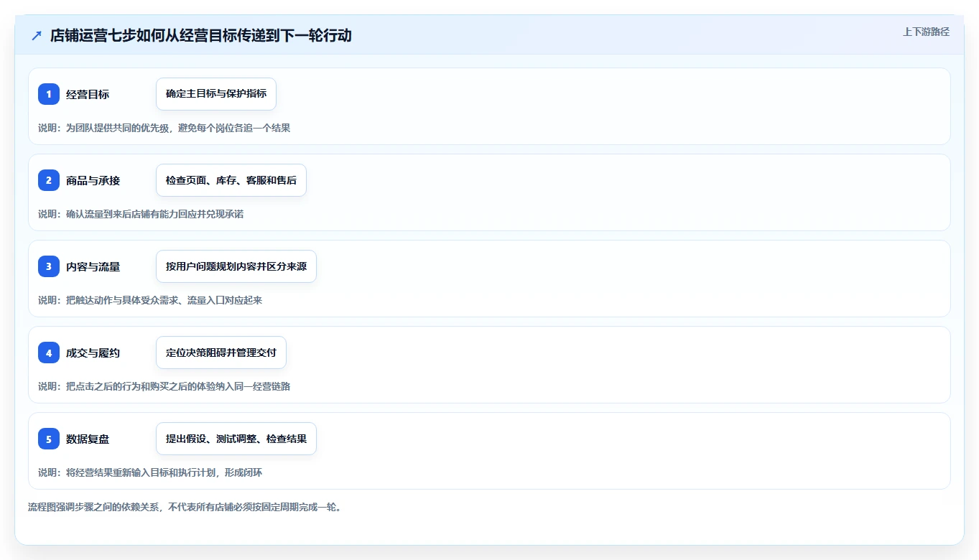
Task: Select the 确定主目标与保护指标 chip
Action: [216, 94]
